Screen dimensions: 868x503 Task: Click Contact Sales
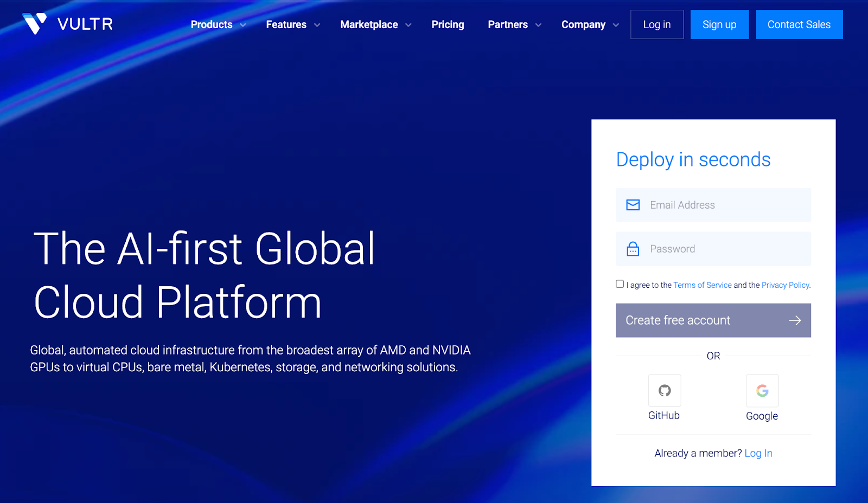pos(799,24)
